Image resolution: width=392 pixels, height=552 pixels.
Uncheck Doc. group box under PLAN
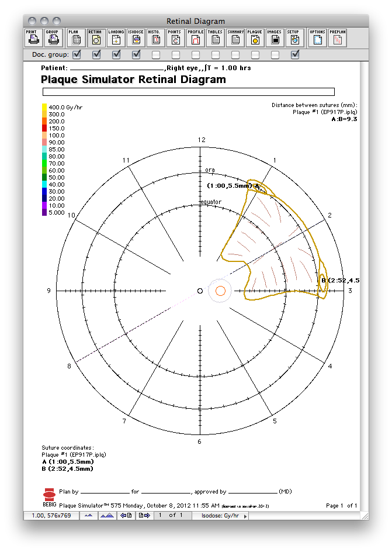(x=77, y=54)
